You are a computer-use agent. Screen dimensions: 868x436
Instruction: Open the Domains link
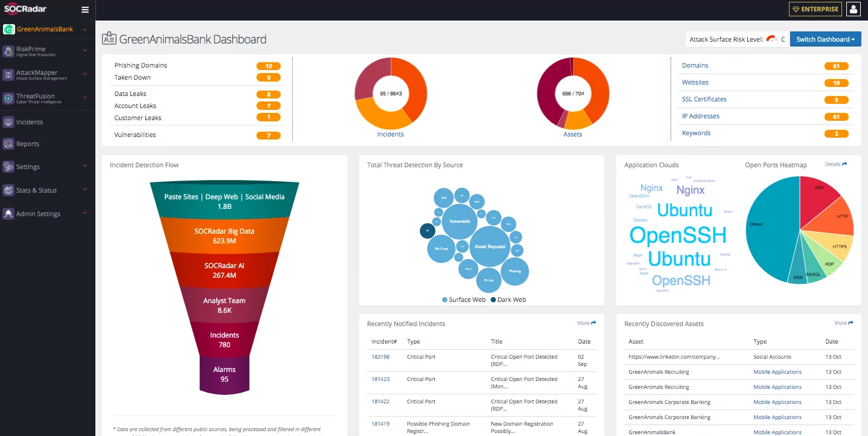point(695,65)
